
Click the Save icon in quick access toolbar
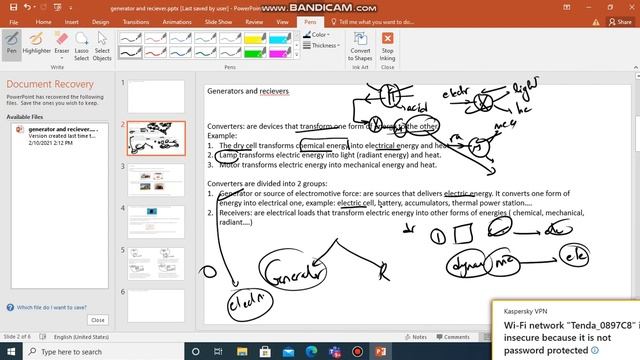[13, 7]
